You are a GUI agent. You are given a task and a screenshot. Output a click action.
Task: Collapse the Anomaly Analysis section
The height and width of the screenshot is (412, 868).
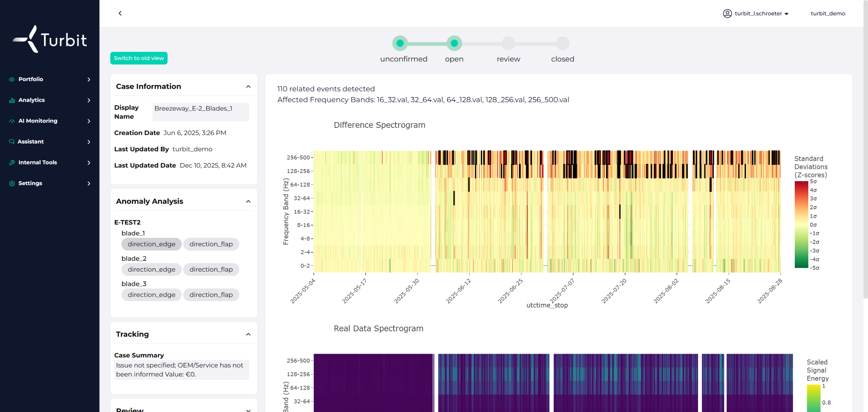click(248, 202)
